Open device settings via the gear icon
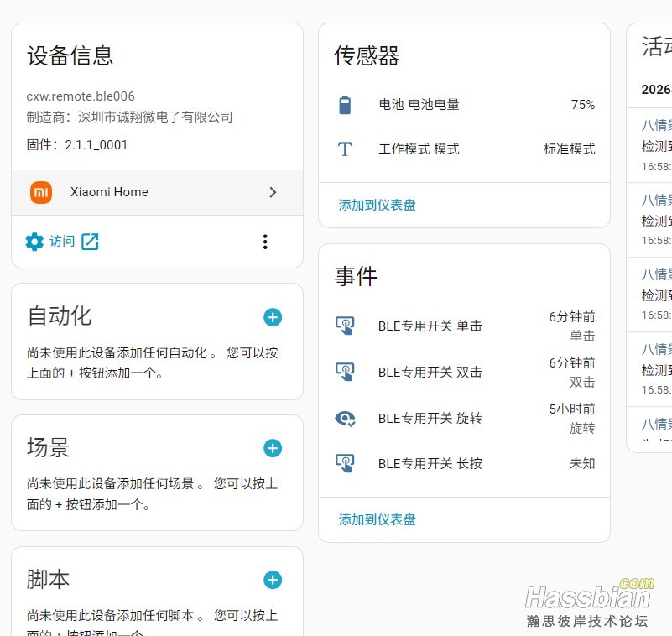This screenshot has width=672, height=636. (x=33, y=241)
